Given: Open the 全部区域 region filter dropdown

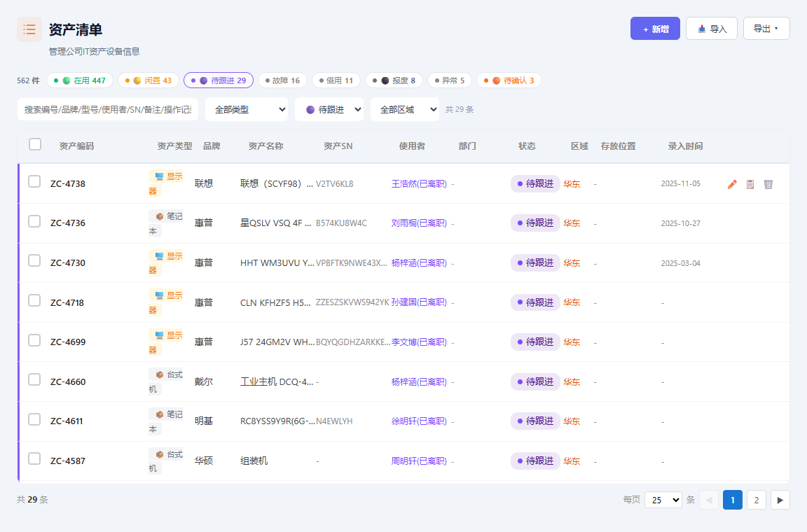Looking at the screenshot, I should tap(405, 110).
